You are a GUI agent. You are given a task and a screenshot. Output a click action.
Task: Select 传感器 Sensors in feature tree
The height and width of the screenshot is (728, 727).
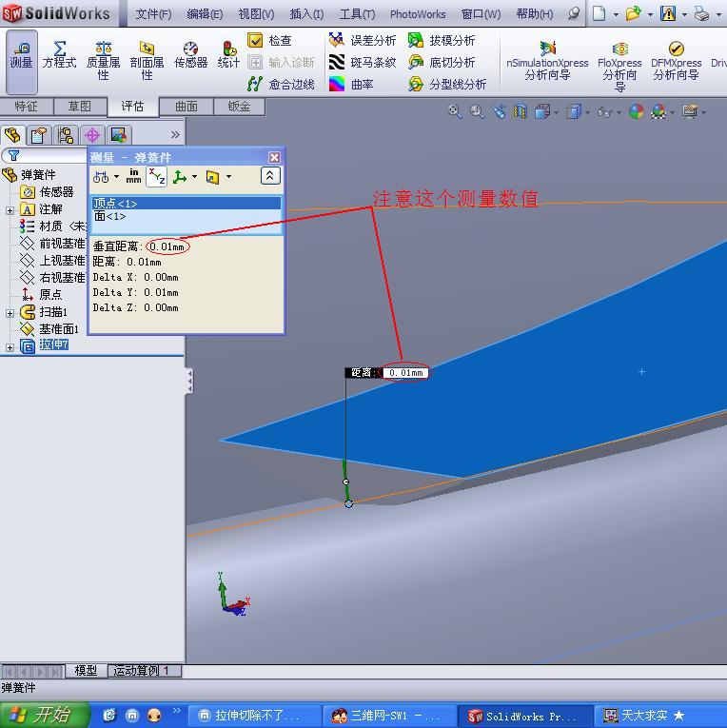tap(47, 191)
